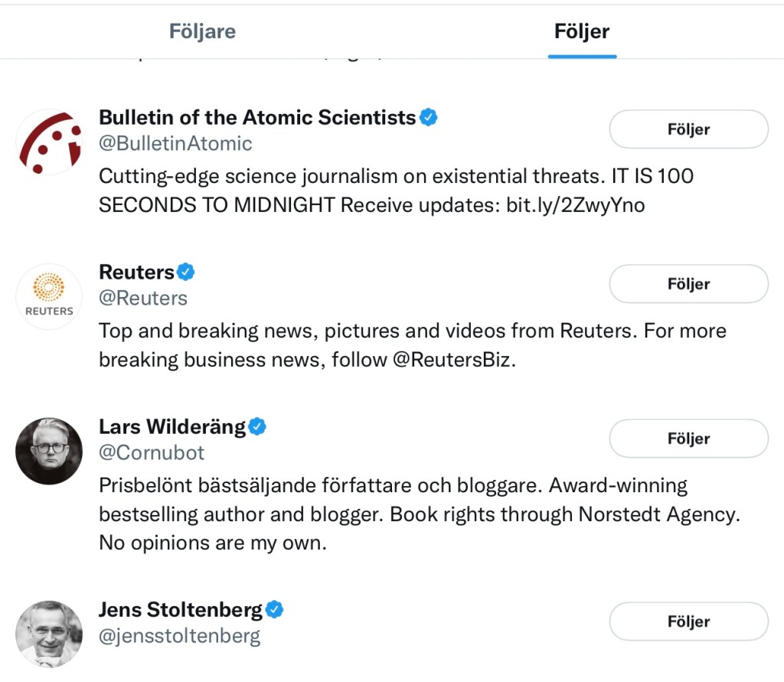
Task: Unfollow Reuters via its Följer button
Action: pos(688,284)
